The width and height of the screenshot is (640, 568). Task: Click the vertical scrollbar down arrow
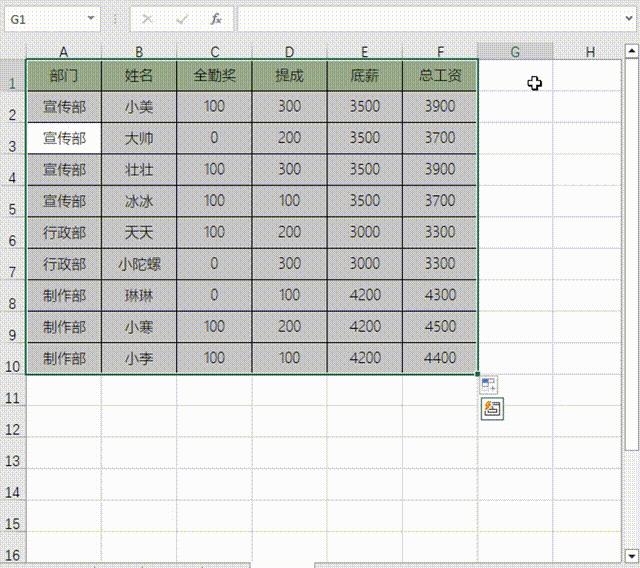coord(631,555)
